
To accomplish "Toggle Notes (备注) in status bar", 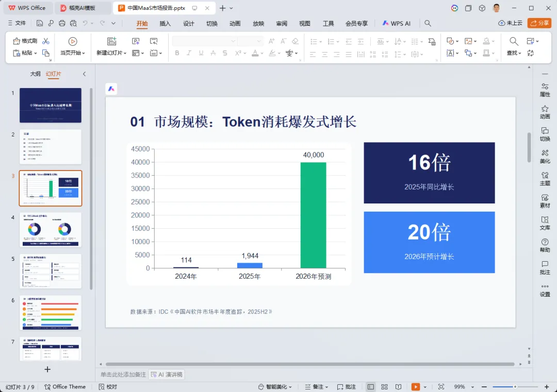I will pos(317,387).
